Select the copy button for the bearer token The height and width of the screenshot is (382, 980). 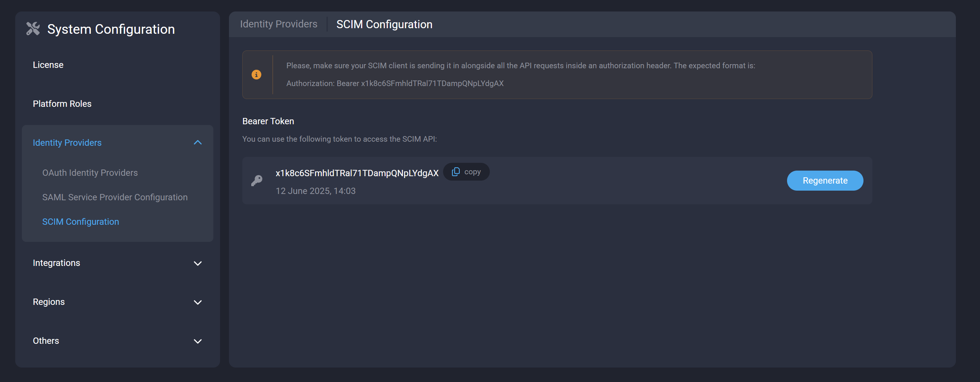[x=466, y=171]
